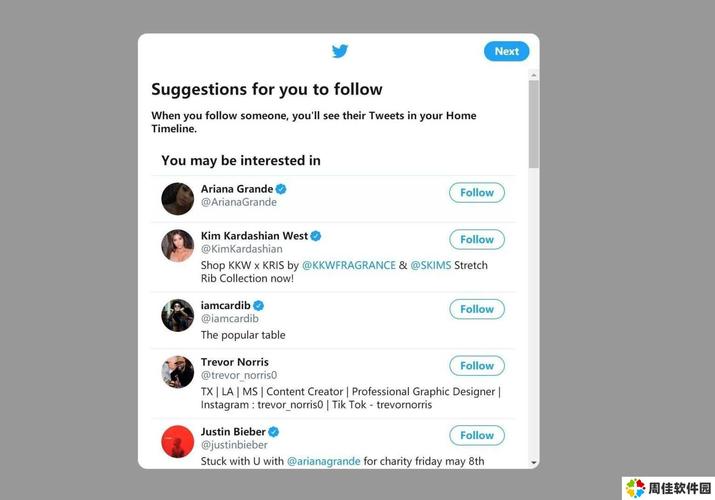Follow iamcardib
The width and height of the screenshot is (715, 500).
click(477, 309)
